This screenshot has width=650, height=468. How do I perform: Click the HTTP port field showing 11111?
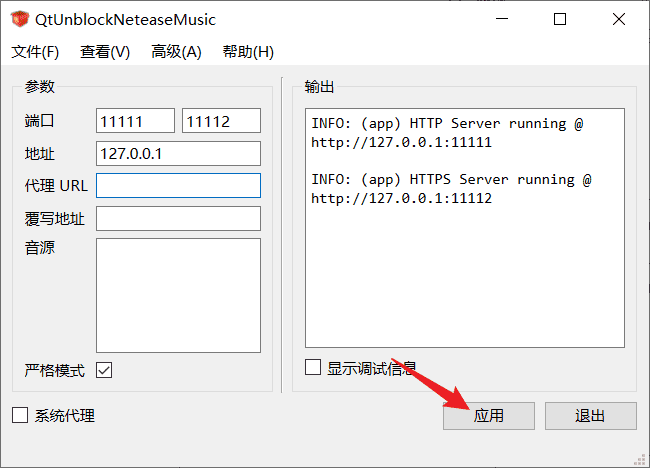coord(136,121)
